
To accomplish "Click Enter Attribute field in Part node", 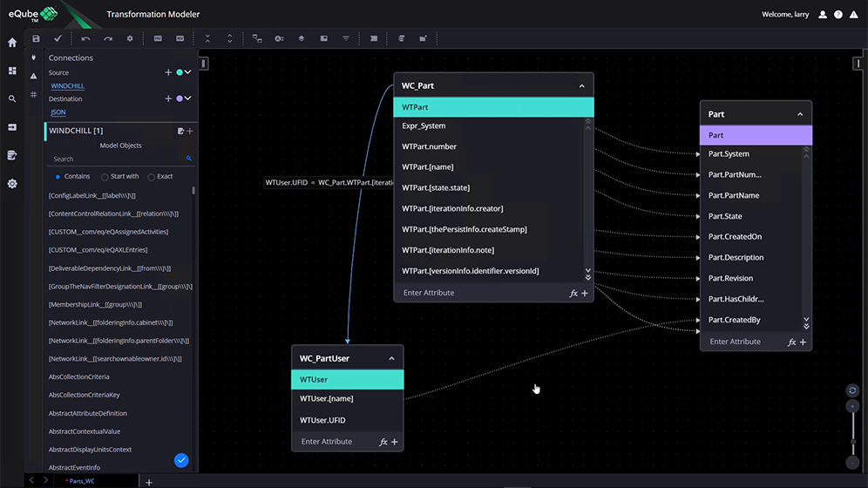I will pyautogui.click(x=744, y=342).
